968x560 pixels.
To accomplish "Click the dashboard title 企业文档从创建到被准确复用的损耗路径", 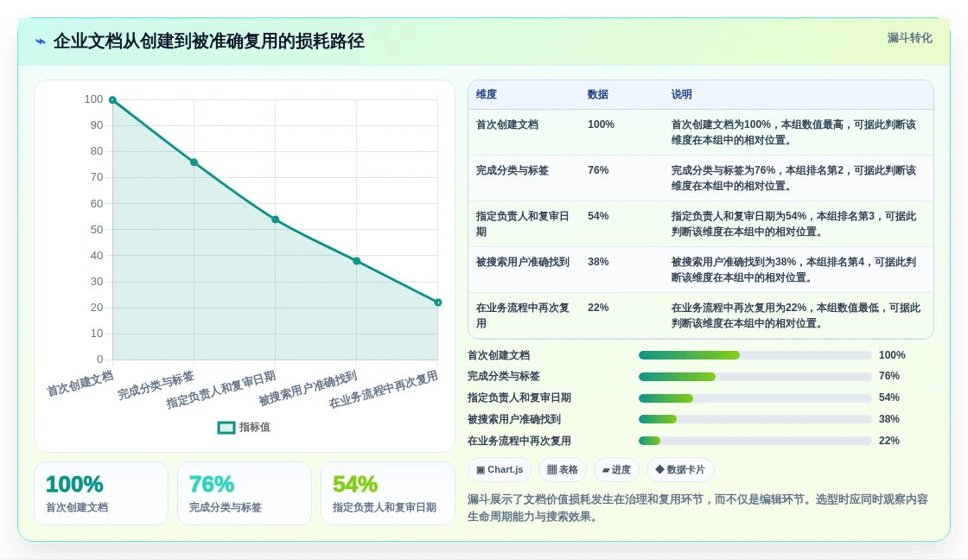I will click(208, 41).
